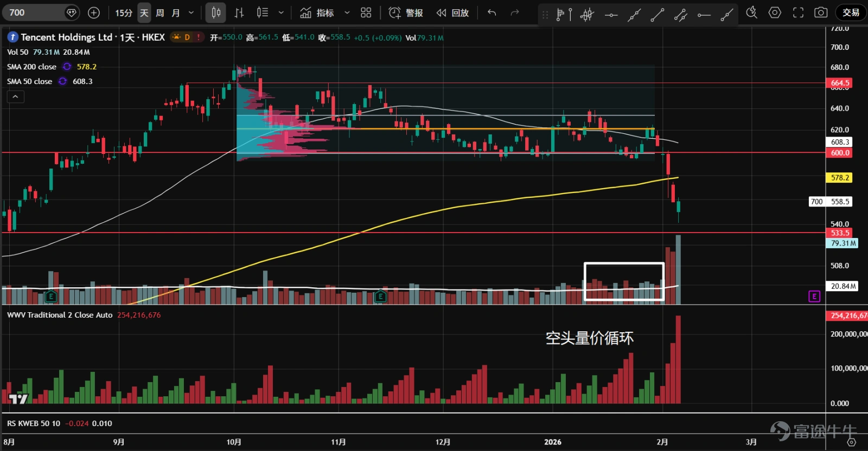Viewport: 868px width, 451px height.
Task: Select the fixed range volume profile tool
Action: (x=564, y=15)
